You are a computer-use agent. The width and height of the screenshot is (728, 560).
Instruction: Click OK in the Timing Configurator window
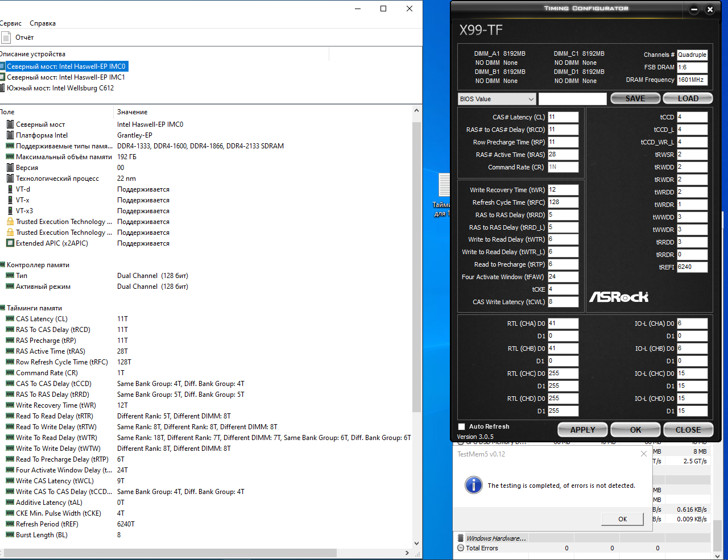[x=635, y=430]
